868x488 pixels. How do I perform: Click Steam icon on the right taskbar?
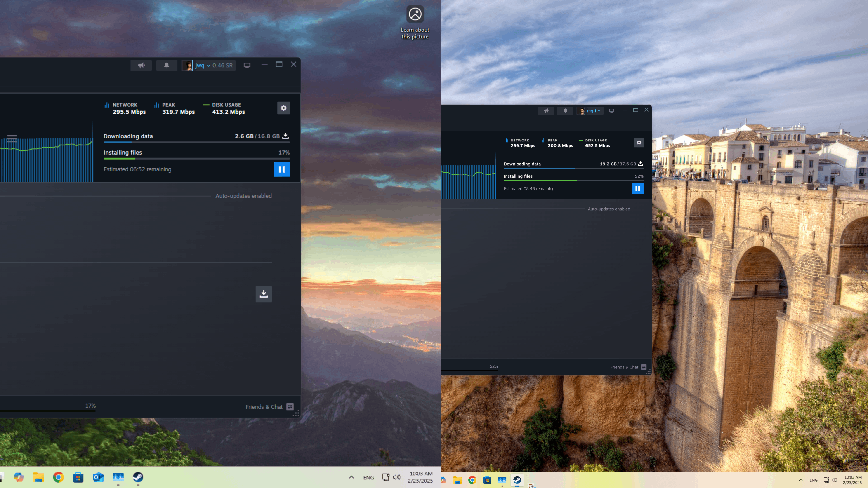tap(517, 480)
